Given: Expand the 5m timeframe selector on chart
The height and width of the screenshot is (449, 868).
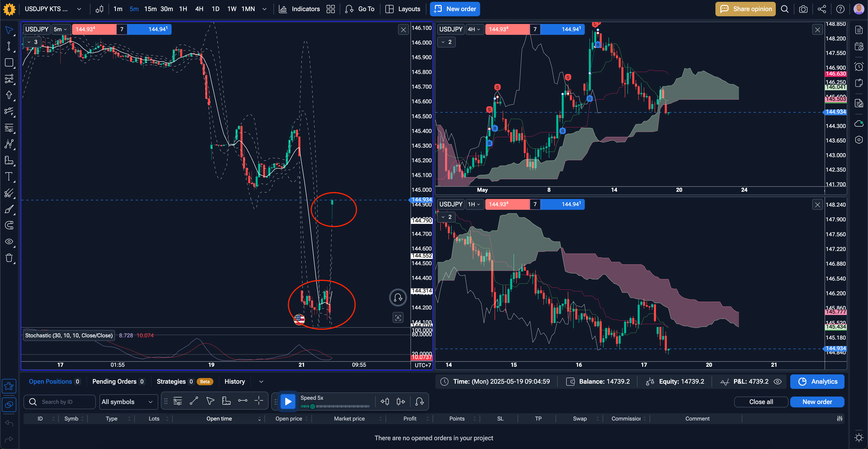Looking at the screenshot, I should pos(61,29).
